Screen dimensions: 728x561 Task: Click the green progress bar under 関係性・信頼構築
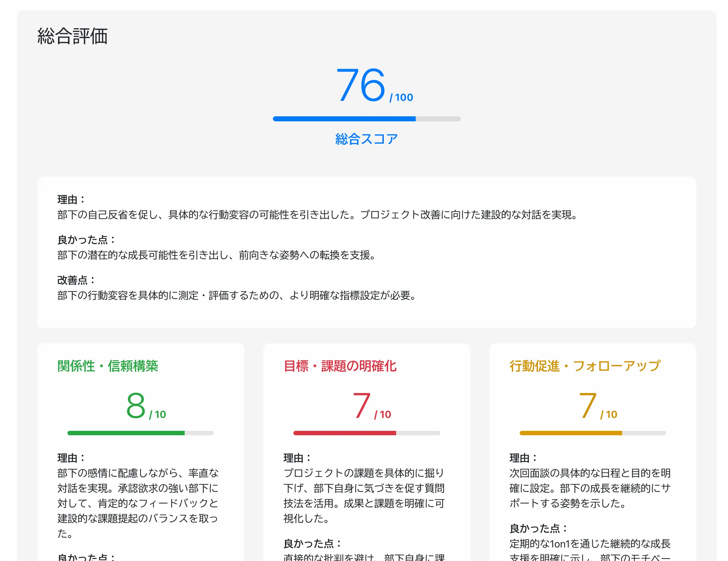(140, 433)
